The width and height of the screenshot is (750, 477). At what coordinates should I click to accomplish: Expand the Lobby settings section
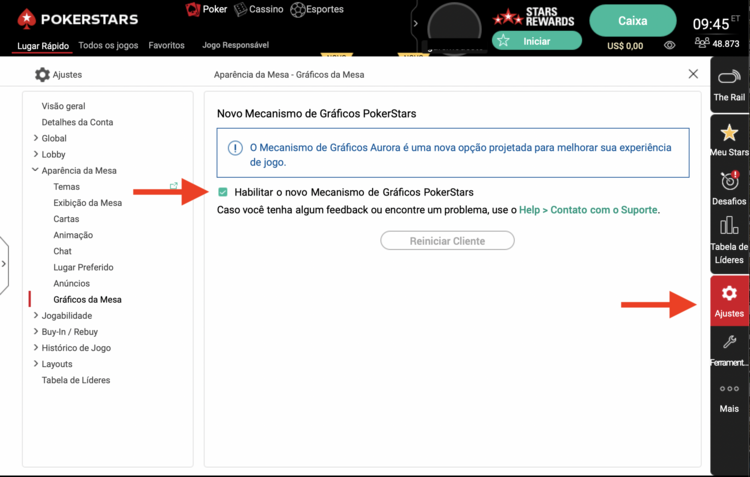click(x=35, y=154)
